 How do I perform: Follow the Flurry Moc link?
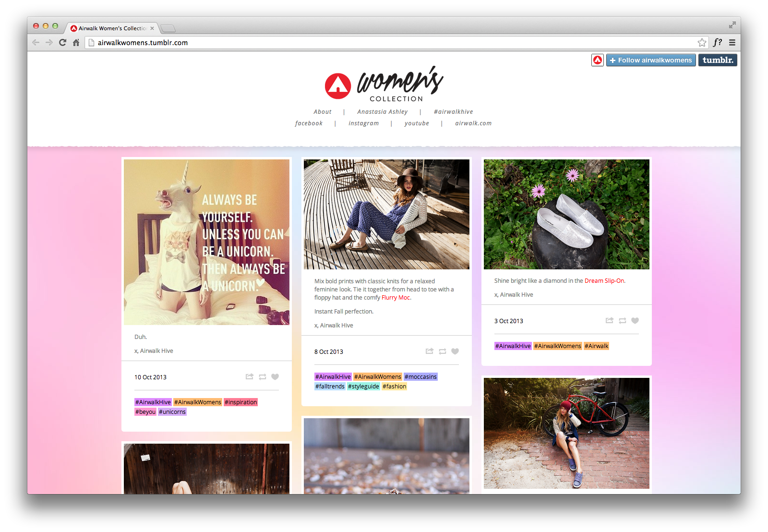pos(396,298)
